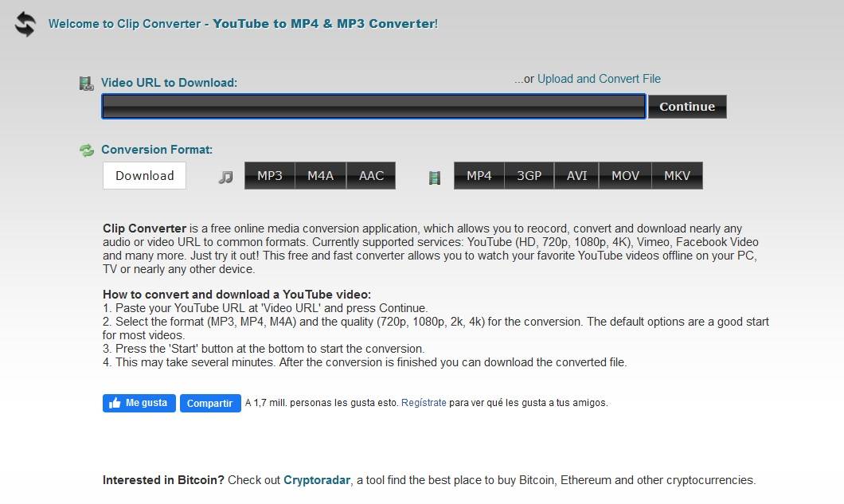This screenshot has width=844, height=504.
Task: Click the Conversion Format label
Action: 157,150
